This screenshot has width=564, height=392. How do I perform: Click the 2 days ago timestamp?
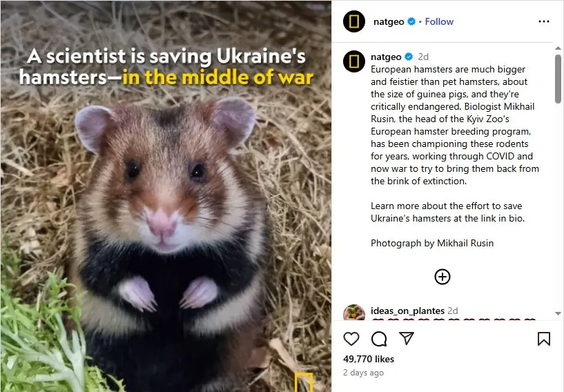click(363, 373)
